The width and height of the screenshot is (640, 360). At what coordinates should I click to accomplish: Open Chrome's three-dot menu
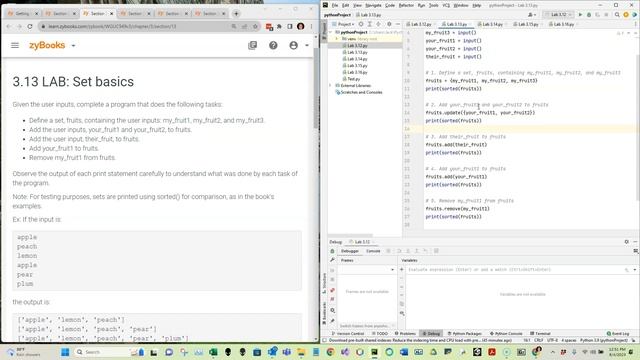click(311, 27)
